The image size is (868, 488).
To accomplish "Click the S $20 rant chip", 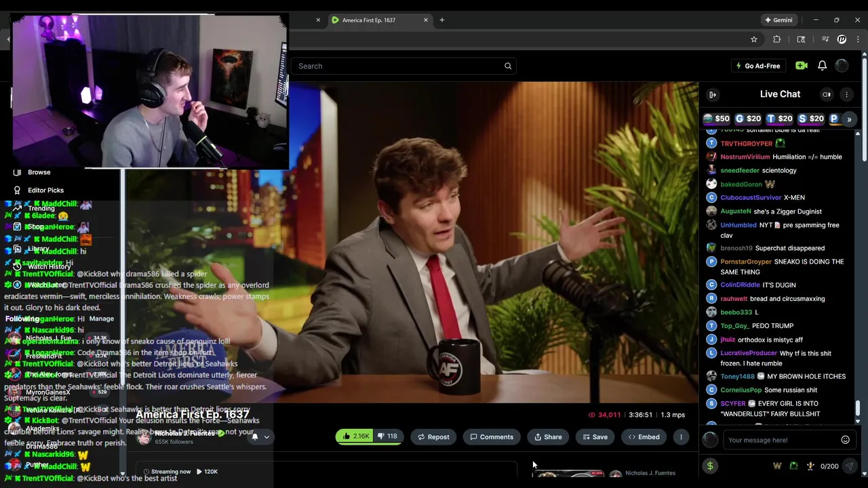I will coord(811,119).
